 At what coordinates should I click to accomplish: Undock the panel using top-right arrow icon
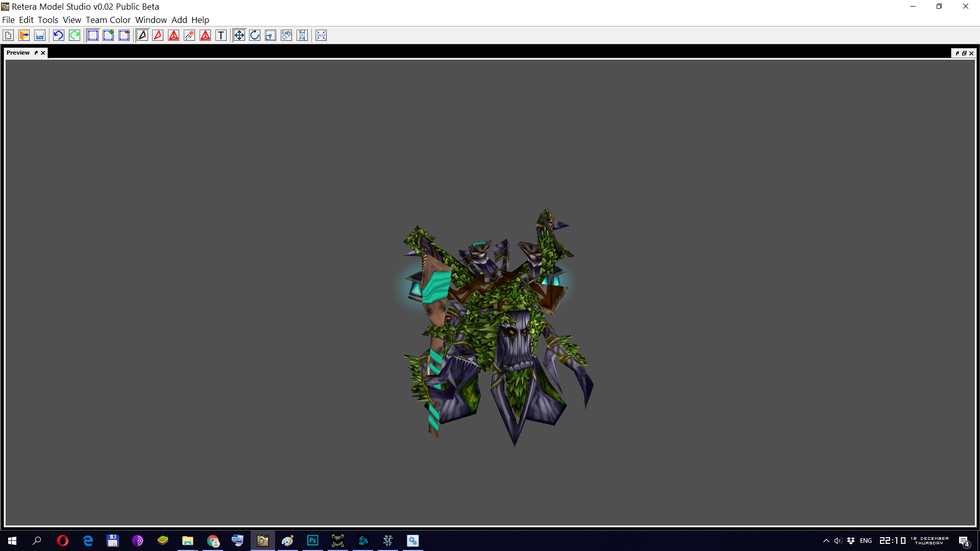pyautogui.click(x=957, y=53)
